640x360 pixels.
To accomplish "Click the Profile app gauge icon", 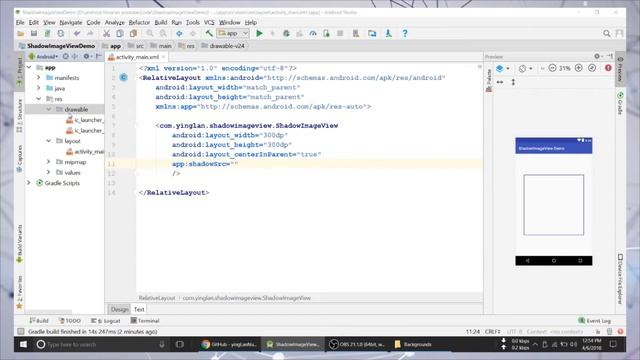I will pyautogui.click(x=313, y=33).
